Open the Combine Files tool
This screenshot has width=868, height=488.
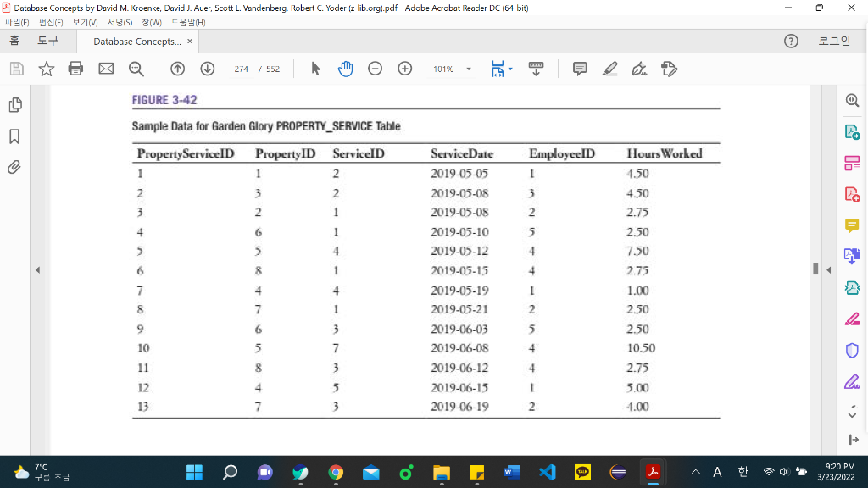[853, 256]
